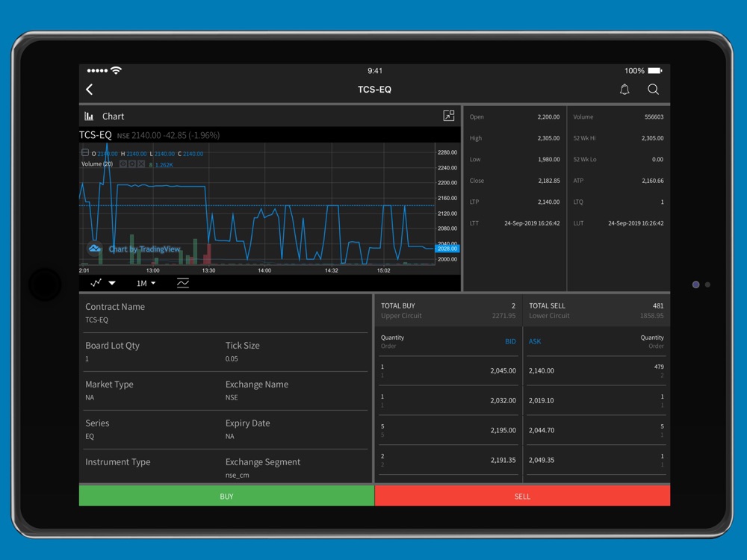Select the Low value 1,980.00
The height and width of the screenshot is (560, 747).
coord(549,160)
